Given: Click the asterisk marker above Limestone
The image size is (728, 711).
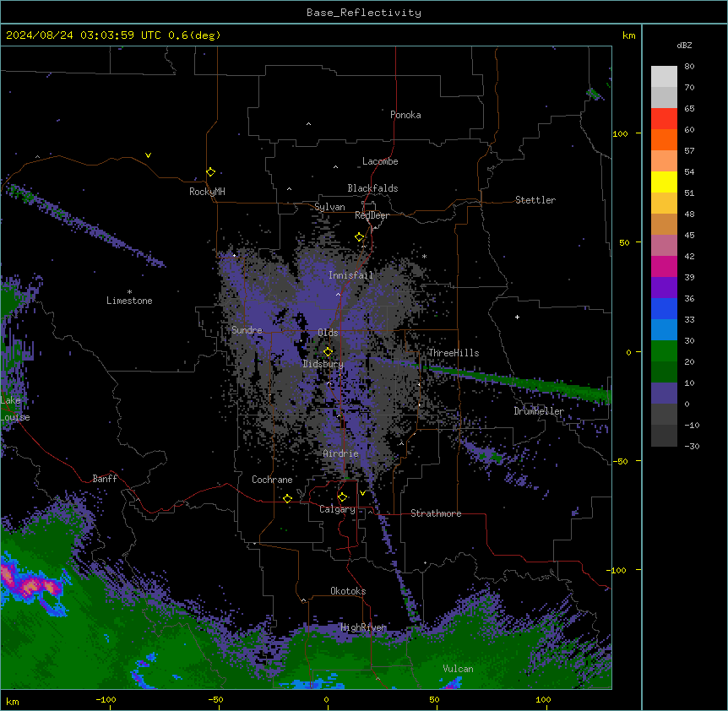Looking at the screenshot, I should click(129, 291).
